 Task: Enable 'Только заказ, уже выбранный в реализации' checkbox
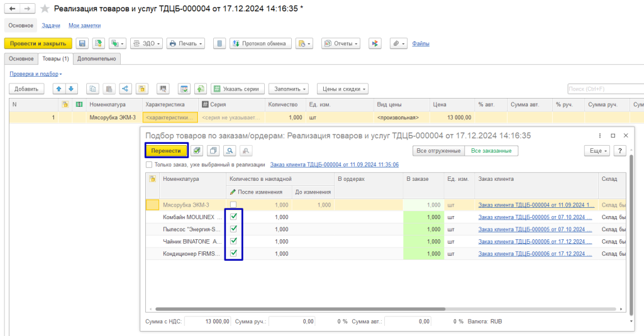[149, 165]
